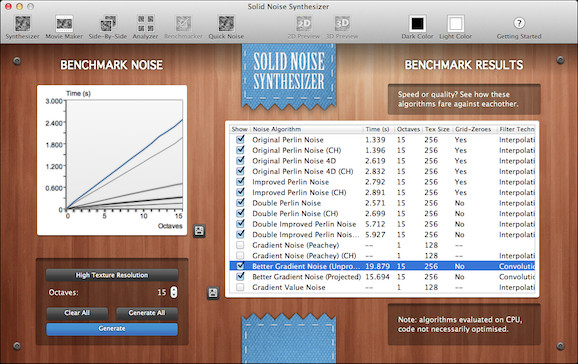Sort by the Time (s) column header
This screenshot has width=578, height=364.
(377, 129)
